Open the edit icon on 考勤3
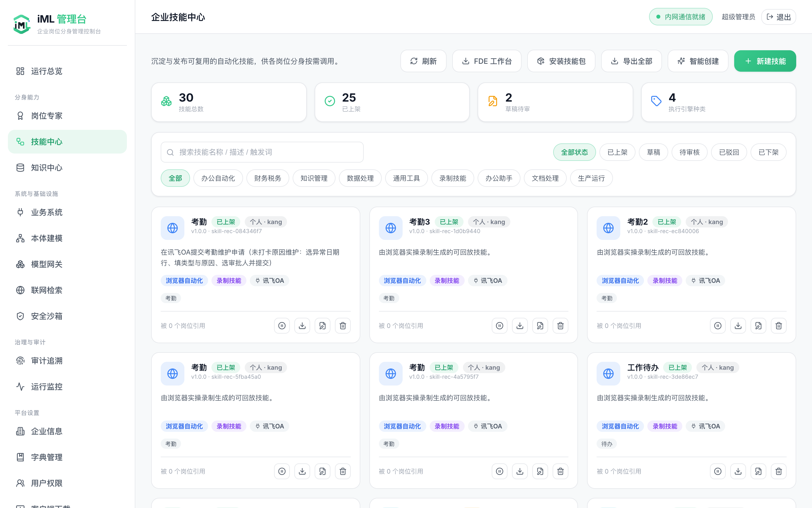Screen dimensions: 812x508 pyautogui.click(x=540, y=326)
